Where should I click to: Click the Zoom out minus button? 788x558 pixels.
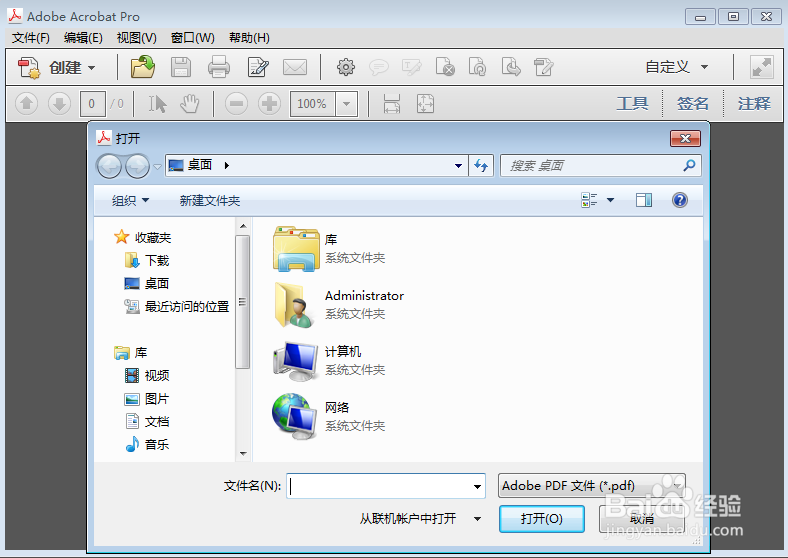coord(236,104)
